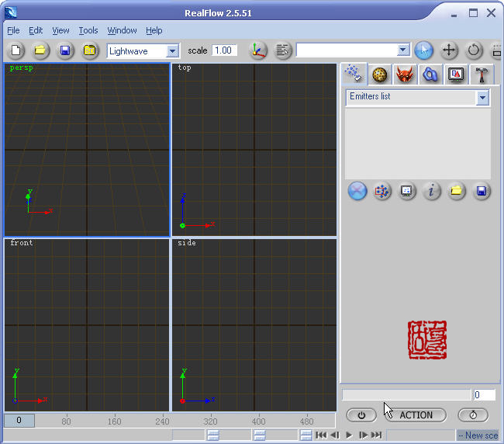Open the demon-head daemons tab
The image size is (504, 444).
click(x=404, y=74)
